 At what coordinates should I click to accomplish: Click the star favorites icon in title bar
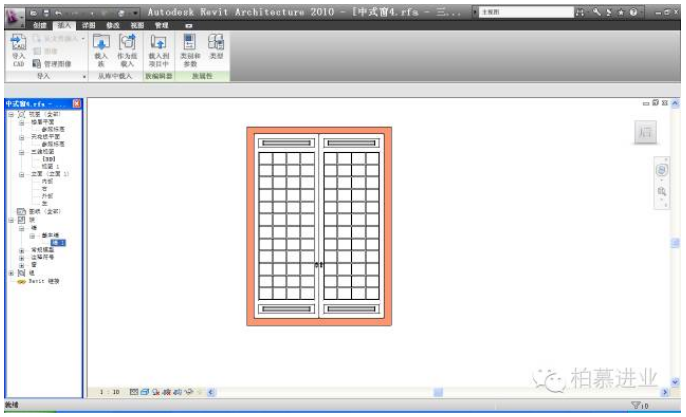click(621, 12)
